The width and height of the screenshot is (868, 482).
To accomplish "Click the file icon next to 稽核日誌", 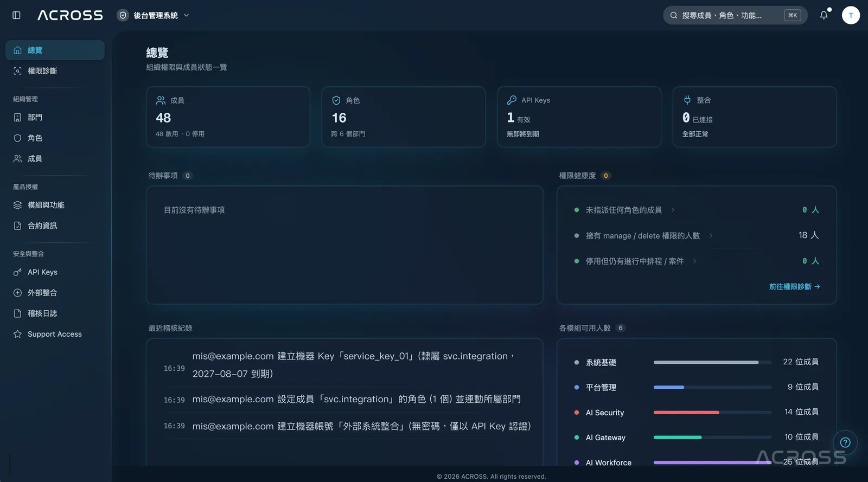I will [x=17, y=313].
